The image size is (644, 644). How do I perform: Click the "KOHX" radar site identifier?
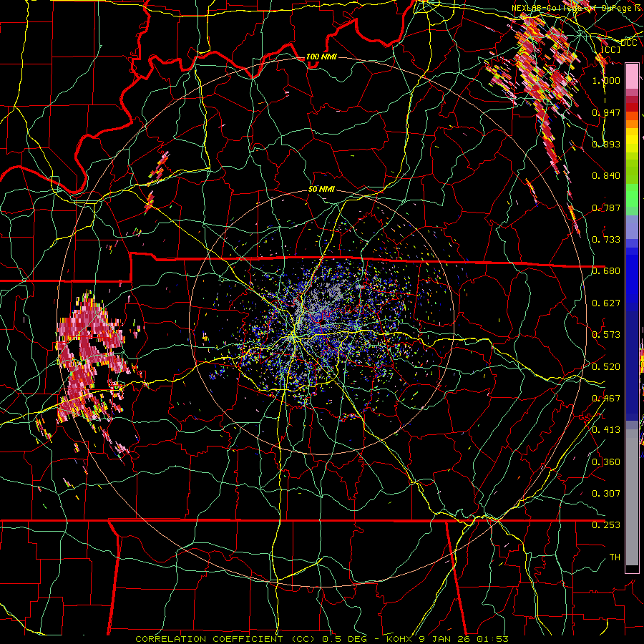[x=400, y=639]
